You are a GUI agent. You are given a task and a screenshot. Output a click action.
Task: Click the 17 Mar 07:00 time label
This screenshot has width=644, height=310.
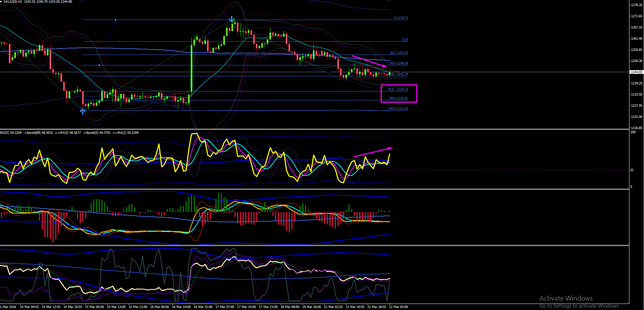point(225,307)
